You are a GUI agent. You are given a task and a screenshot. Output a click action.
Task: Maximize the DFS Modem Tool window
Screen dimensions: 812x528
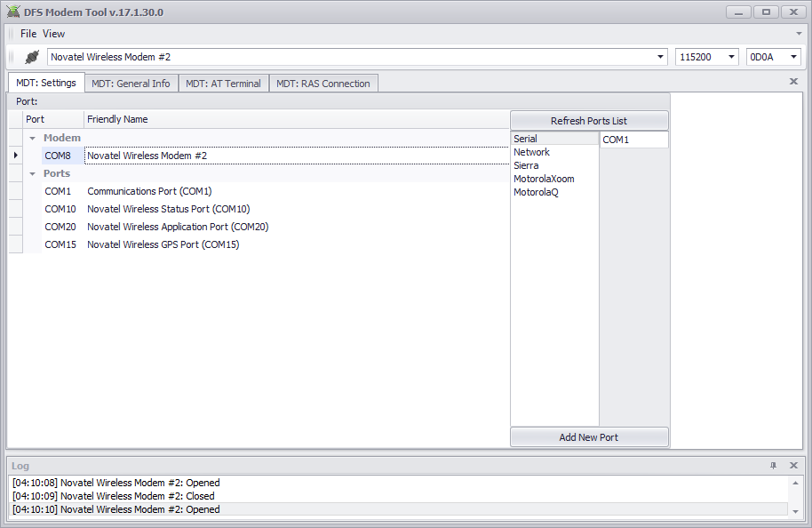click(x=766, y=12)
